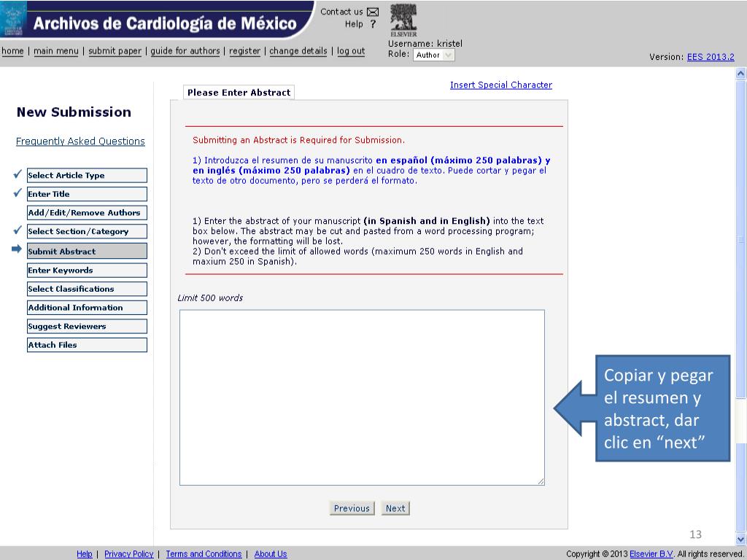Open guide for authors link

click(x=185, y=51)
